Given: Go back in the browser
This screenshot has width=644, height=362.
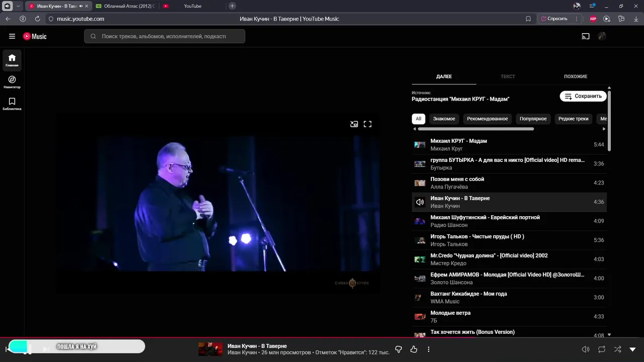Looking at the screenshot, I should [x=8, y=19].
